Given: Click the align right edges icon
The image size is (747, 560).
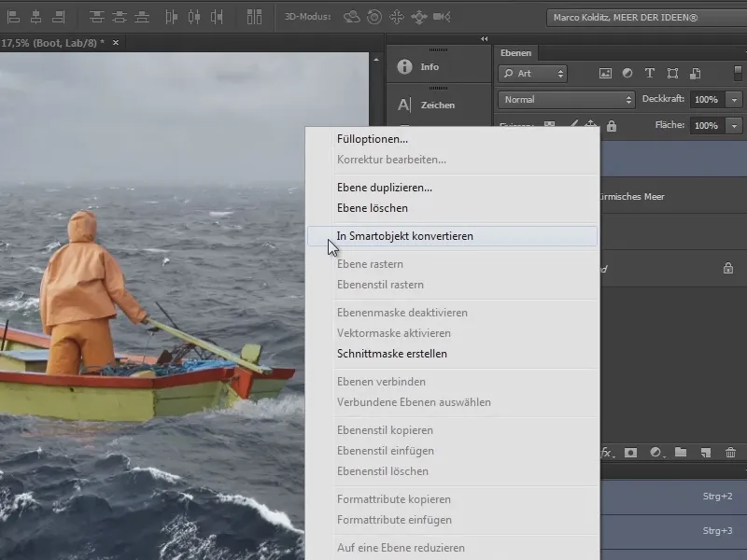Looking at the screenshot, I should click(x=59, y=17).
